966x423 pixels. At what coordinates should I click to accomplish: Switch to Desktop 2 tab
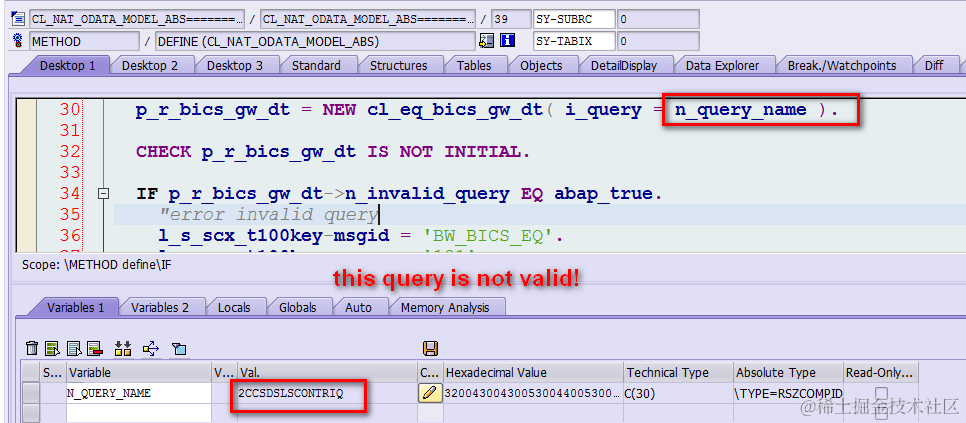[150, 65]
